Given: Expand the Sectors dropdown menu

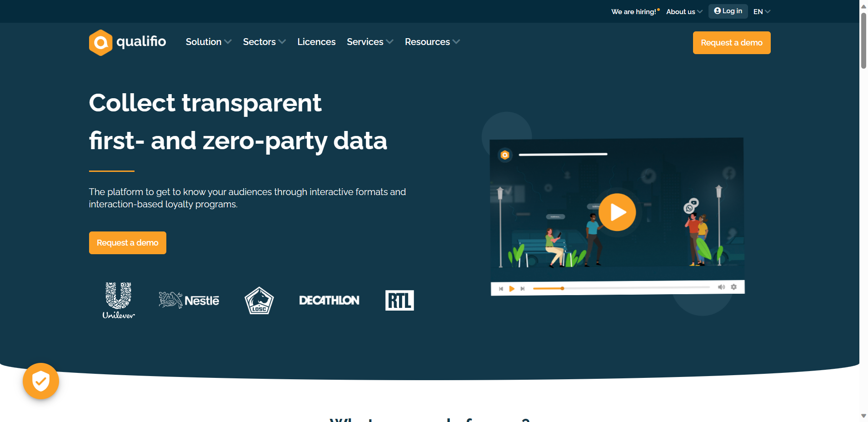Looking at the screenshot, I should (x=264, y=42).
